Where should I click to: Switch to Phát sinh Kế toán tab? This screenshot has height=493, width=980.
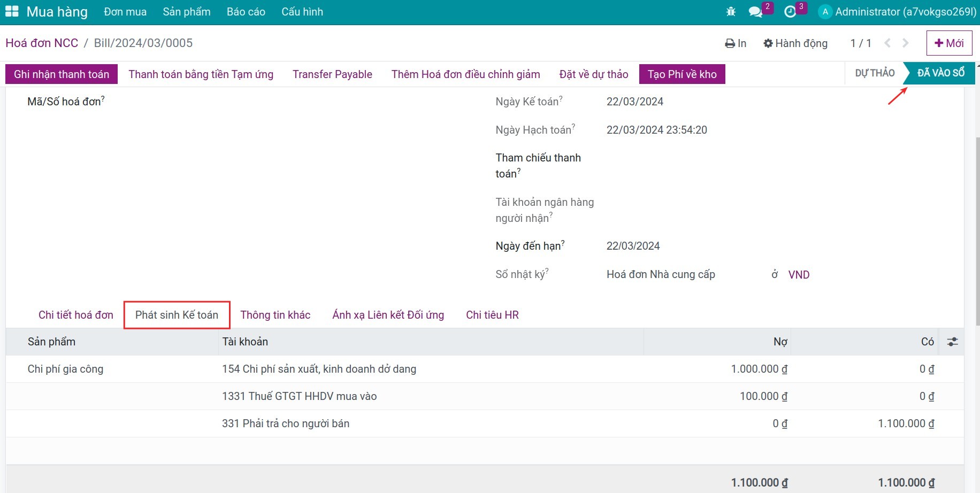(x=177, y=315)
